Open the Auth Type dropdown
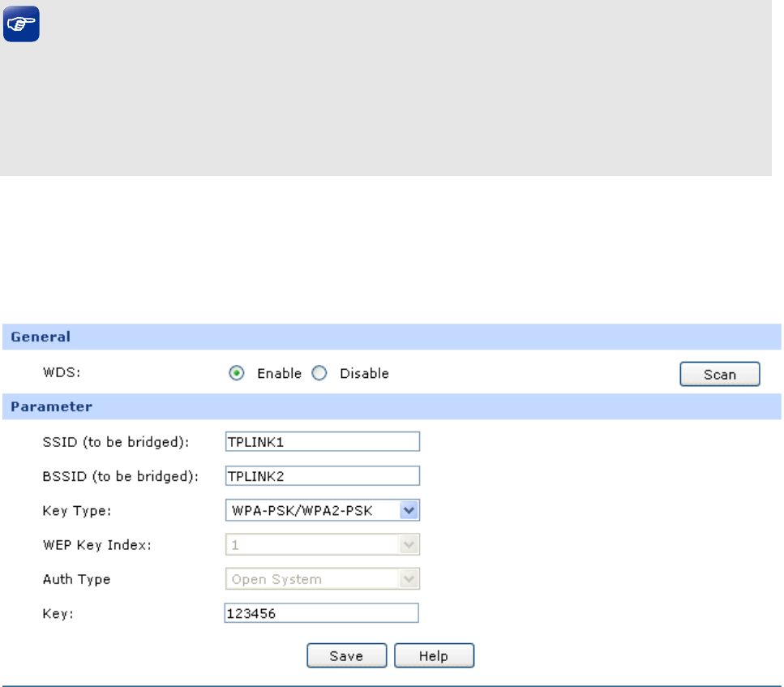Viewport: 784px width, 687px height. tap(323, 579)
